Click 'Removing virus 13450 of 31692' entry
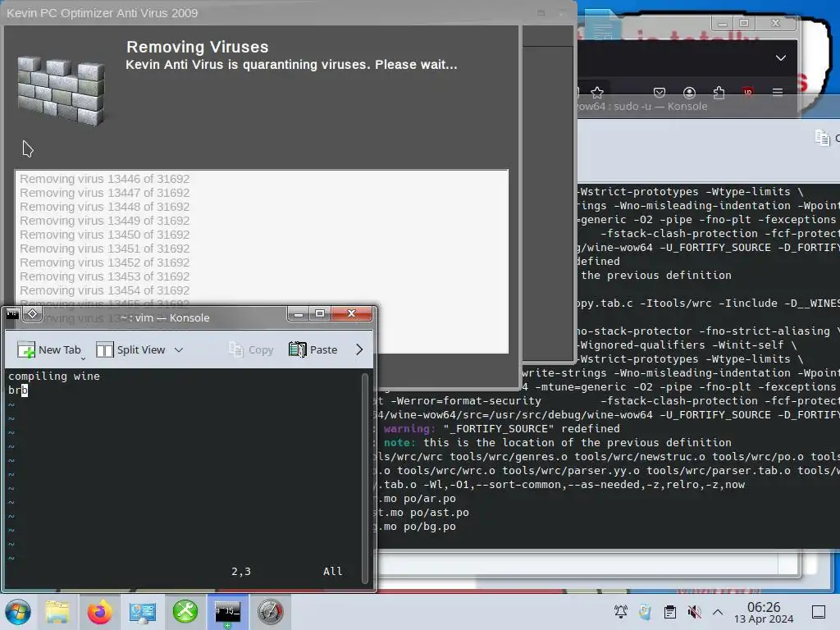The height and width of the screenshot is (630, 840). [x=104, y=235]
